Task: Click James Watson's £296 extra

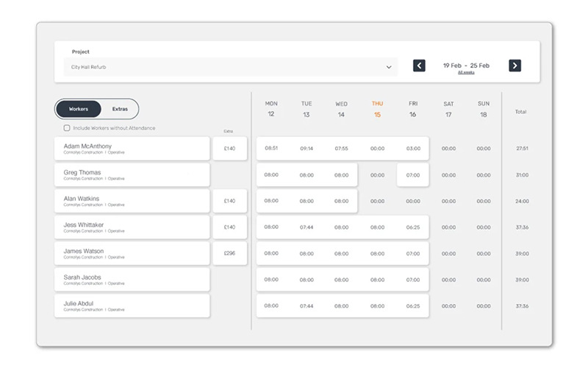Action: pos(230,253)
